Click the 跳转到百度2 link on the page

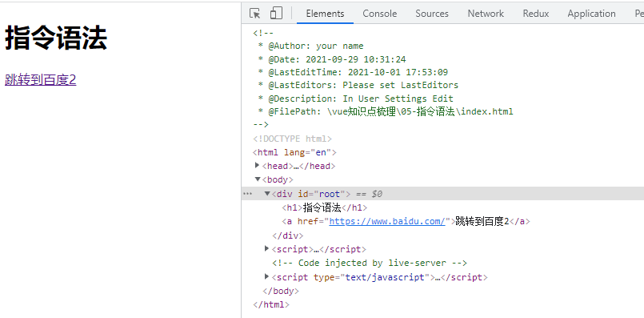point(40,80)
